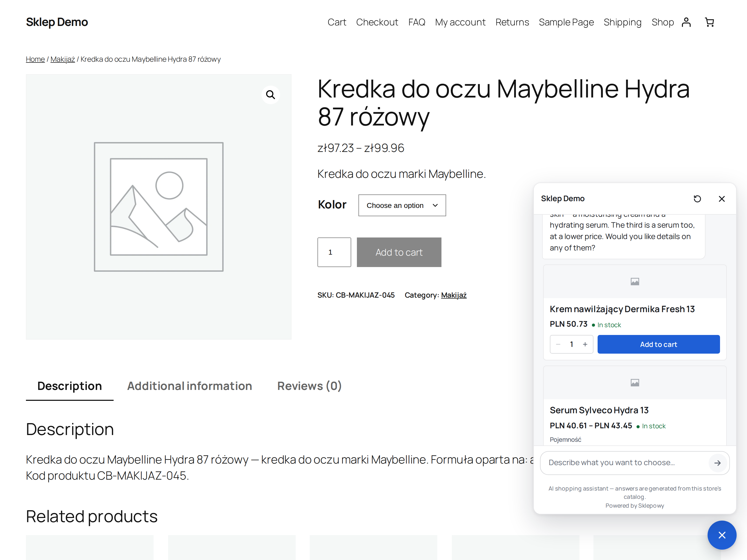Increase quantity for Krem nawilżający Dermika
The height and width of the screenshot is (560, 747).
585,344
